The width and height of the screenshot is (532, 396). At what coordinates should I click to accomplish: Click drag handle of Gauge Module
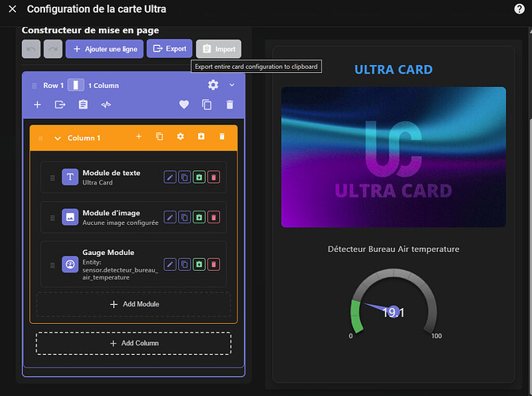click(52, 265)
